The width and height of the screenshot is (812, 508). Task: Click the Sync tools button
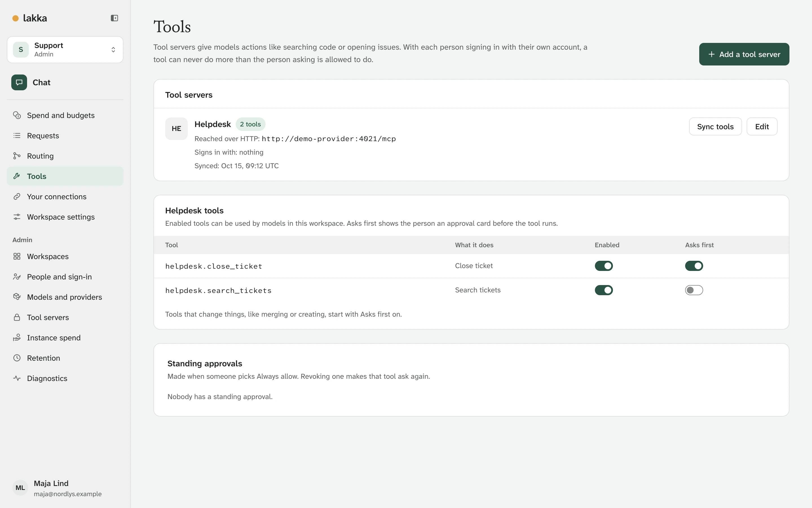click(715, 127)
